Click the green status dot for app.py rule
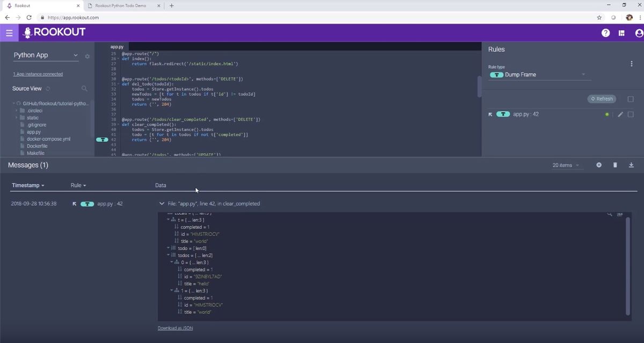The image size is (644, 343). tap(607, 114)
